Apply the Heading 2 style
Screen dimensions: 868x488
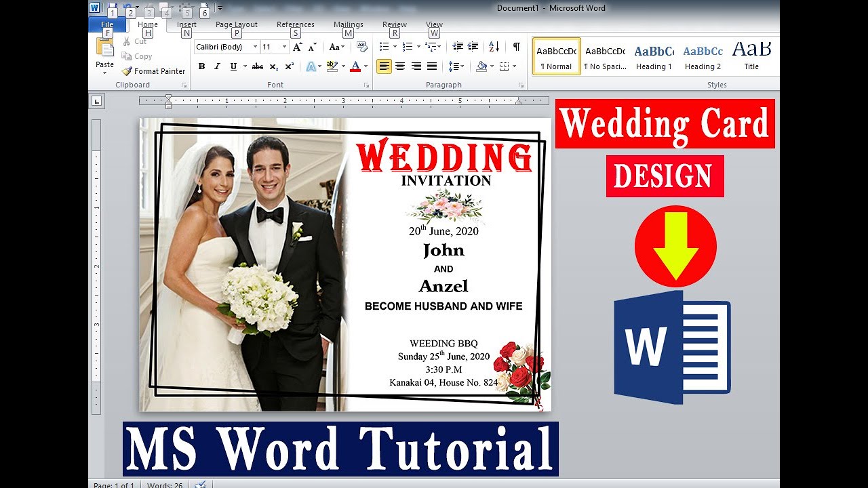pyautogui.click(x=703, y=56)
